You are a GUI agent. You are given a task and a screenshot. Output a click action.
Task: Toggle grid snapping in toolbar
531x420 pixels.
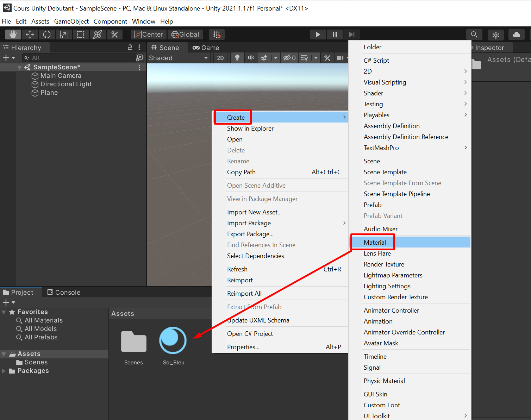(217, 35)
